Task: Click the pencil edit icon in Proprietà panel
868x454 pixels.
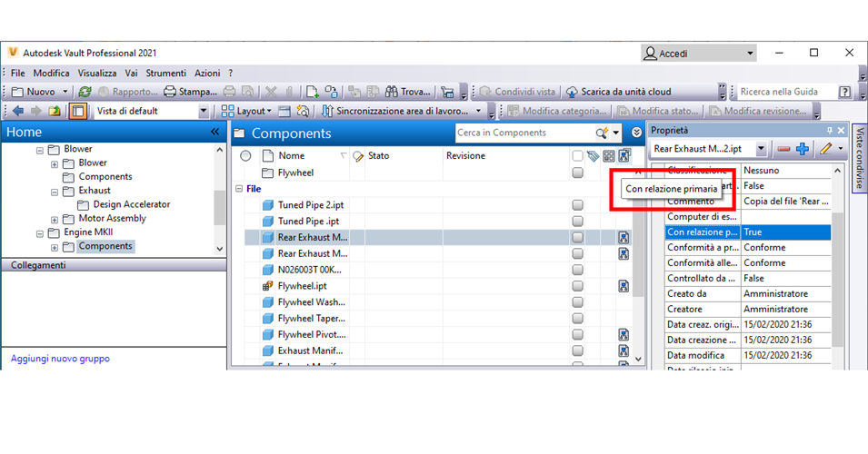Action: pos(826,149)
